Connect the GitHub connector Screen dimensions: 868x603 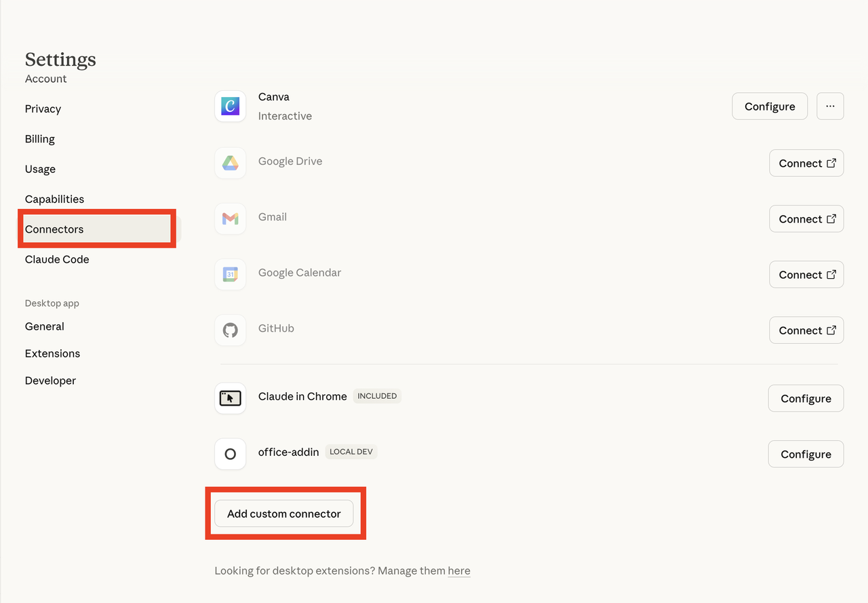pyautogui.click(x=806, y=330)
